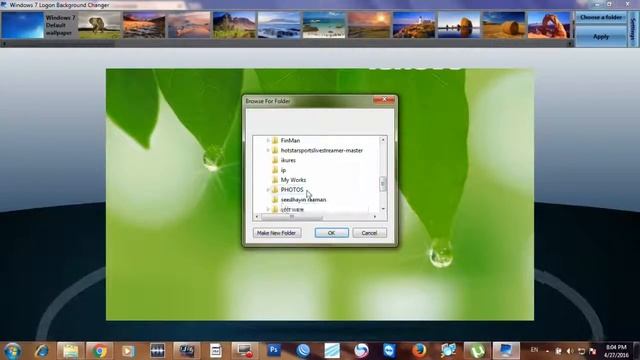Cancel the Browse For Folder dialog
Image resolution: width=640 pixels, height=360 pixels.
(x=369, y=233)
